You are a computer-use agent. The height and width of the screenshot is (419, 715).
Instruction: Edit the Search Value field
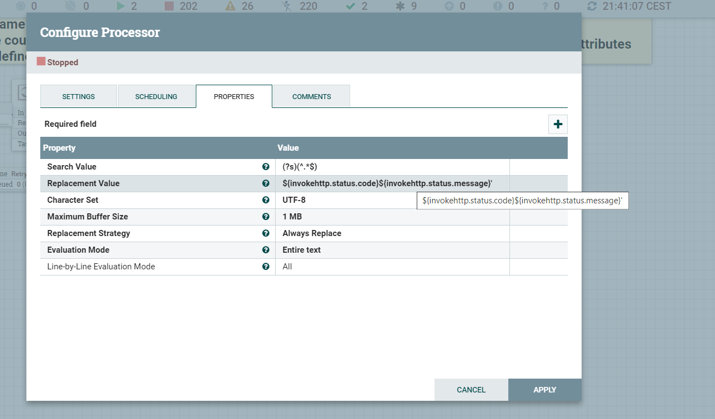tap(390, 167)
